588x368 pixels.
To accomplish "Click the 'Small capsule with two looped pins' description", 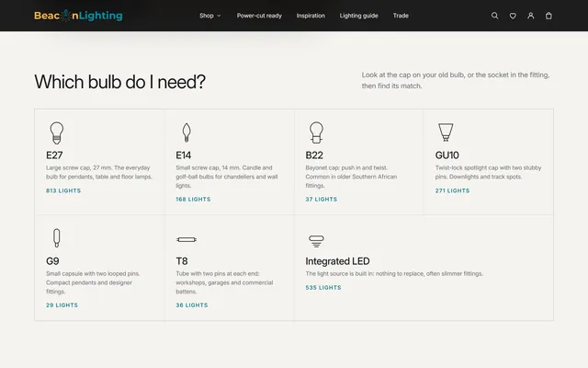I will tap(93, 282).
